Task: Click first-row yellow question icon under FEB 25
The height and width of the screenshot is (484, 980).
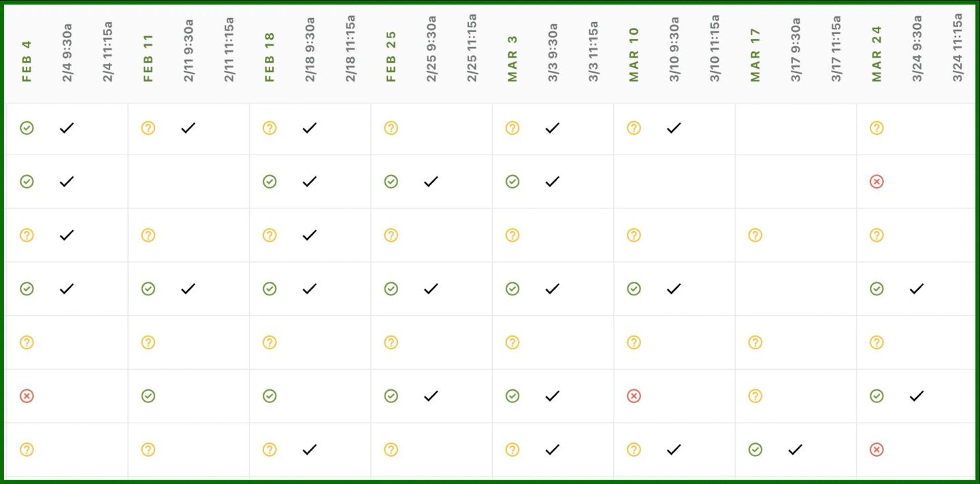Action: [391, 127]
